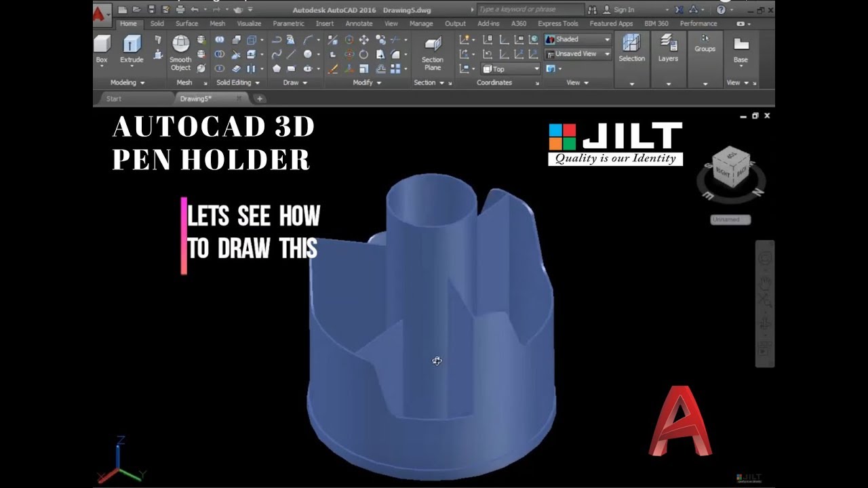Click the World UCS globe icon

(533, 39)
